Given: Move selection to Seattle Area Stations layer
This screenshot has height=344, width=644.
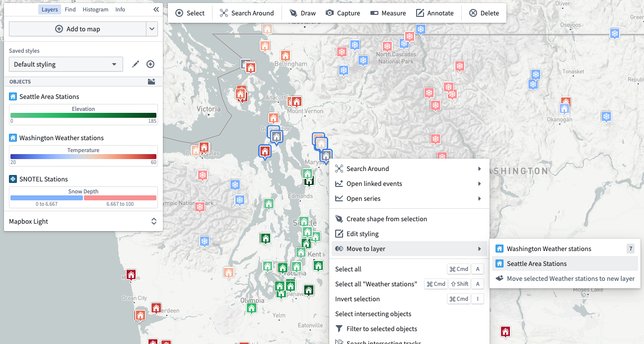Looking at the screenshot, I should click(565, 263).
